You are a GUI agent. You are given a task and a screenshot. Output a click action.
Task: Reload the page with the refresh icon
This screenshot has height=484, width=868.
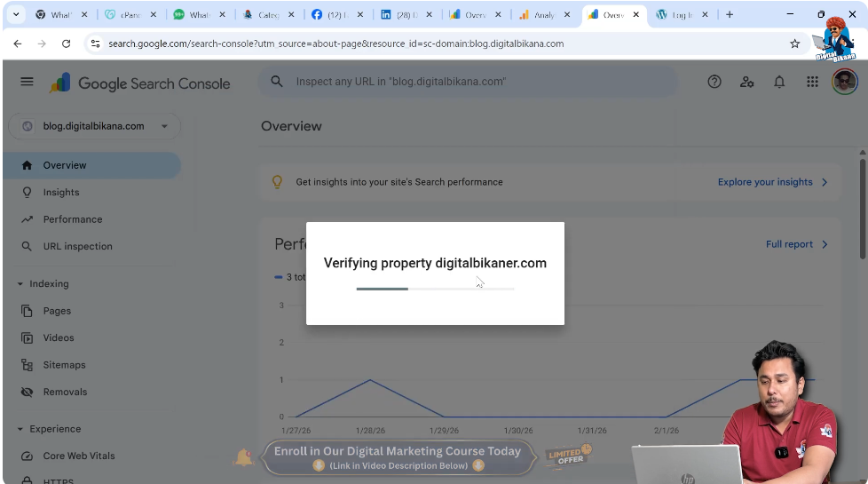pos(66,44)
